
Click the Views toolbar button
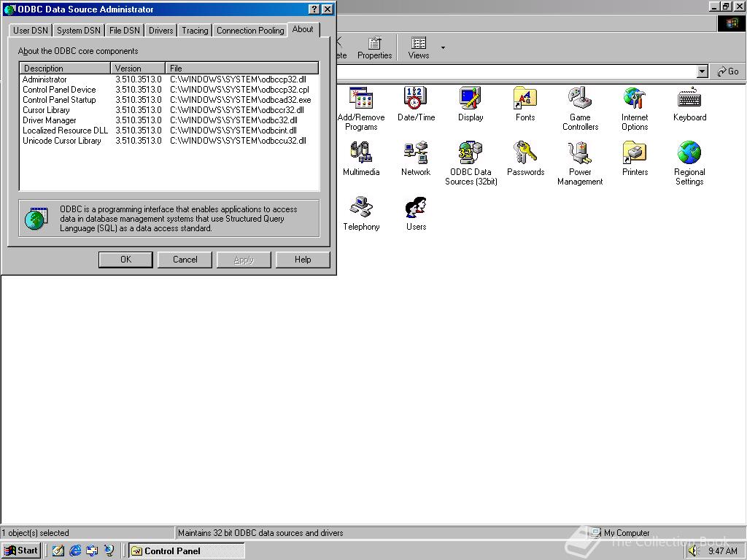point(418,47)
